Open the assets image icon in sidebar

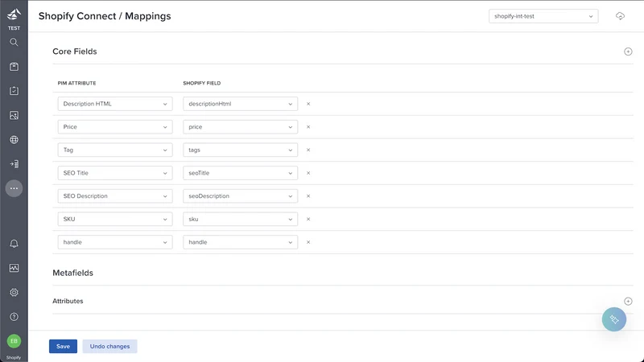[x=14, y=115]
